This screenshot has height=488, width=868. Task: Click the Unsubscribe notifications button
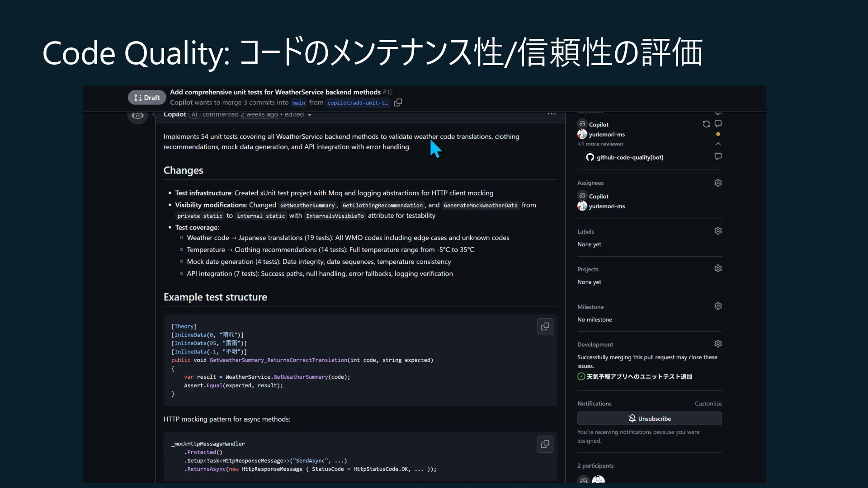click(x=649, y=418)
